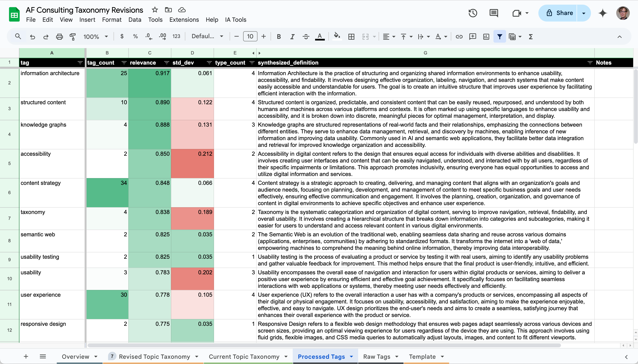Enable filter on the tag_count column

pyautogui.click(x=123, y=62)
